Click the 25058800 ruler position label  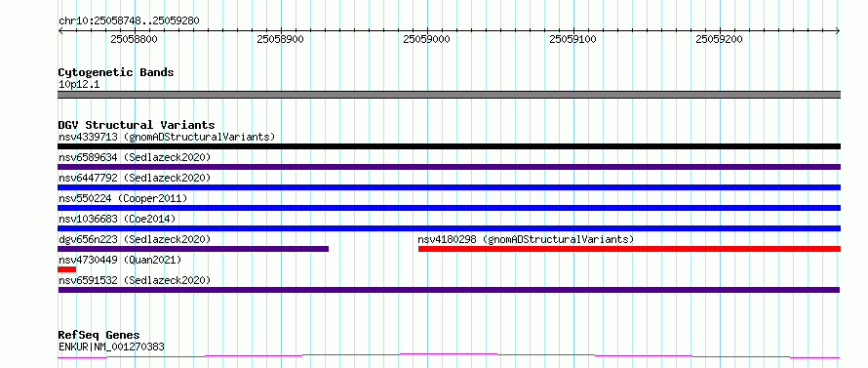(x=134, y=39)
